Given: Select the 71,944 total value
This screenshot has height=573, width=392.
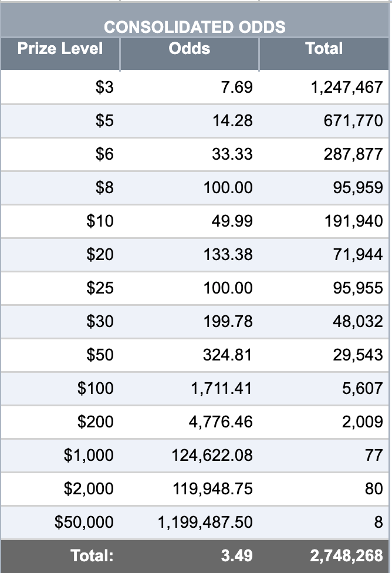Looking at the screenshot, I should point(357,255).
